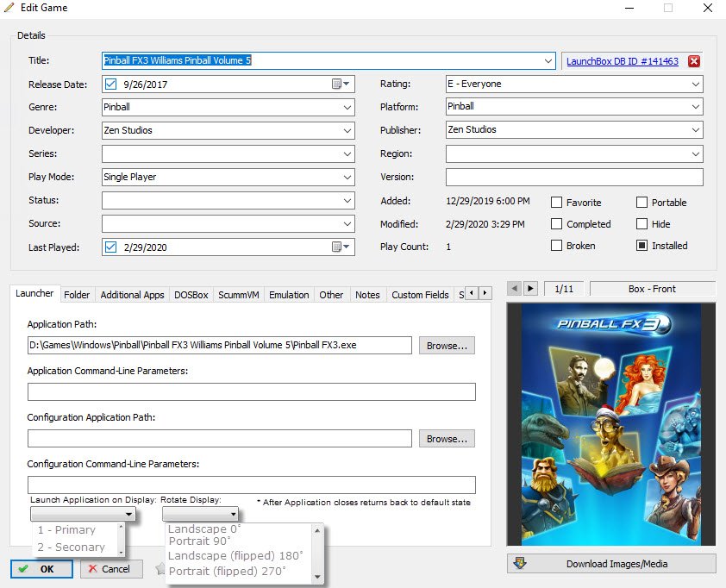The width and height of the screenshot is (726, 588).
Task: Open the Series dropdown
Action: coord(347,153)
